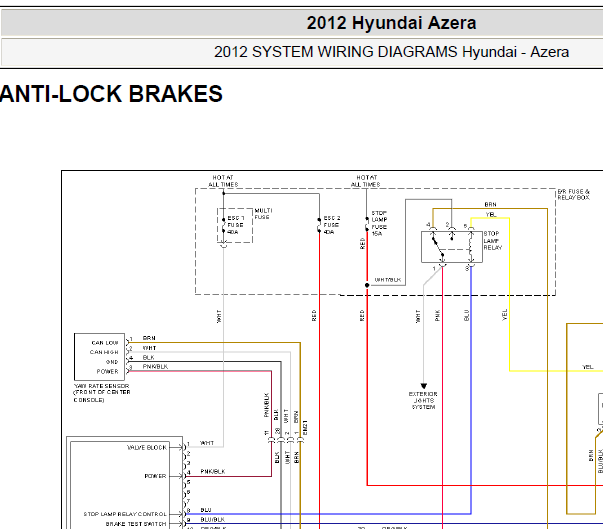Click the WHT/BLK wire label
Viewport: 603px width, 529px height.
(x=388, y=280)
